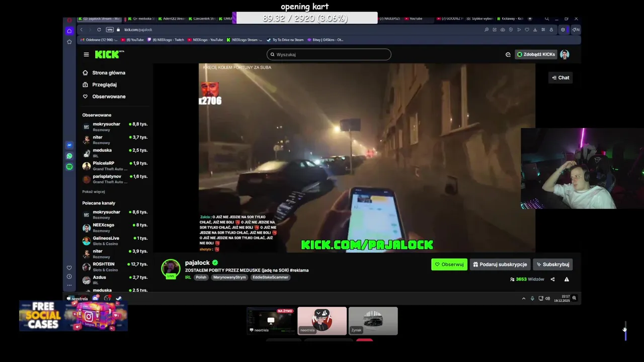Open Przeglądaj in the sidebar
The image size is (644, 362).
100,84
